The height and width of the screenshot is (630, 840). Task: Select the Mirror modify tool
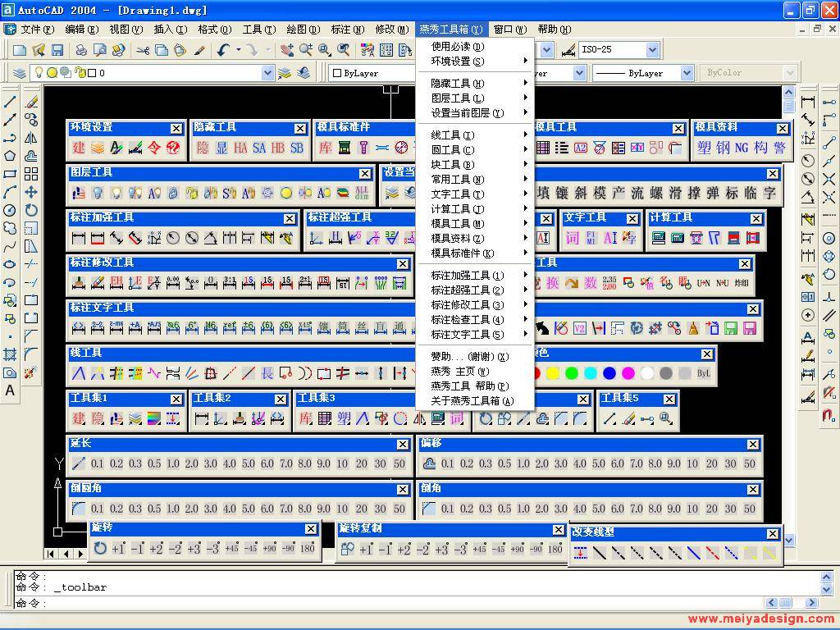[31, 138]
